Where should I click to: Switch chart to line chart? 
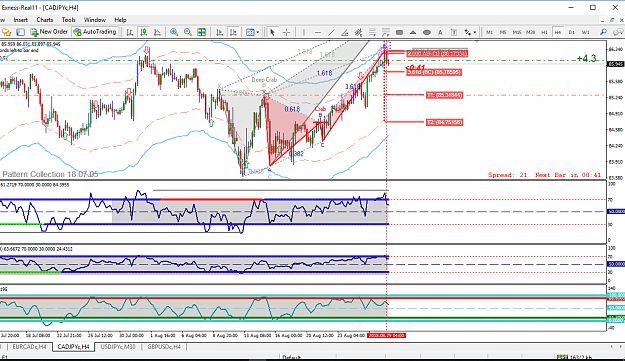click(x=157, y=32)
